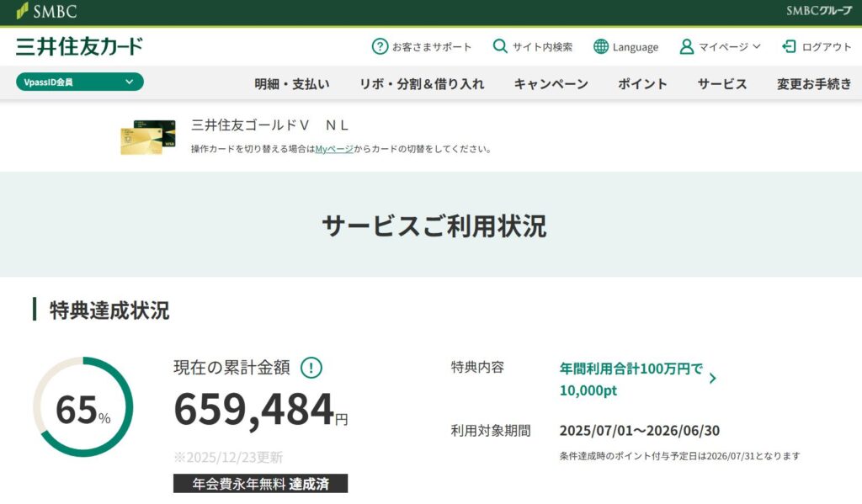The image size is (862, 504).
Task: Click the 三井住友カード logo
Action: click(79, 46)
